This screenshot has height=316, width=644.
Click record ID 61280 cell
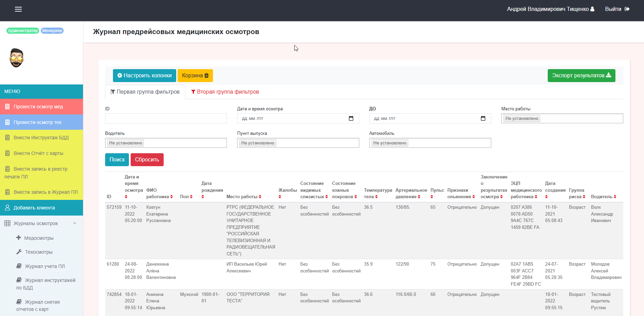coord(113,264)
